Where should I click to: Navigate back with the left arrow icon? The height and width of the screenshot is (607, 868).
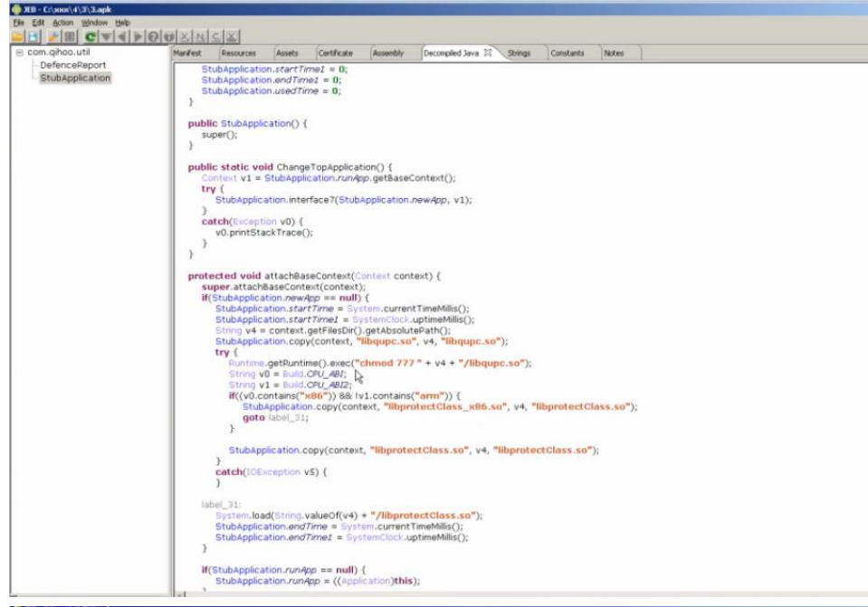pos(122,37)
